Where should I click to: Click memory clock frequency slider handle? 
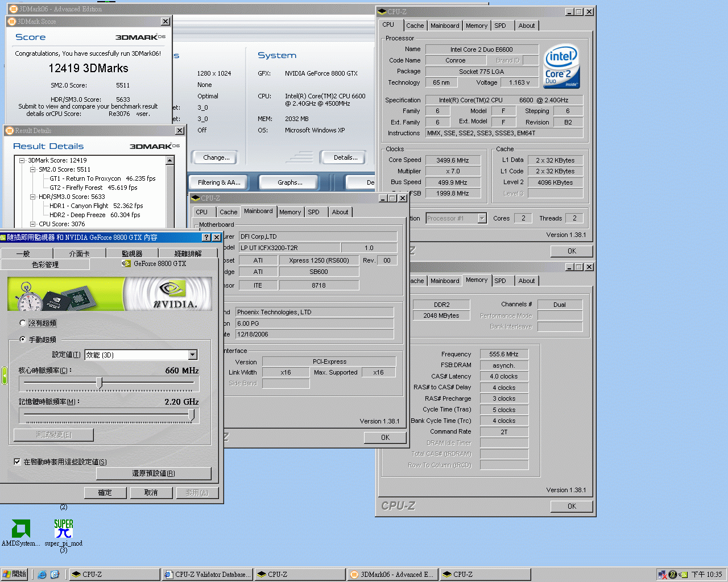click(191, 415)
